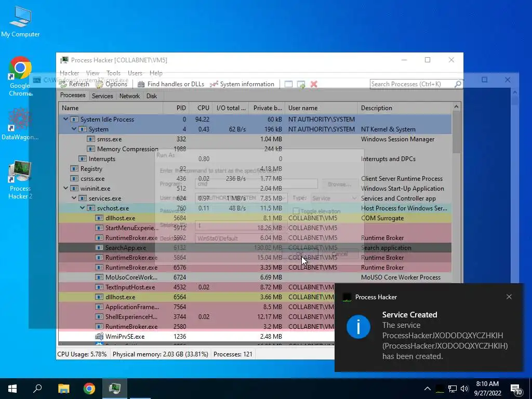
Task: Open the DataWagon desktop shortcut
Action: (20, 124)
